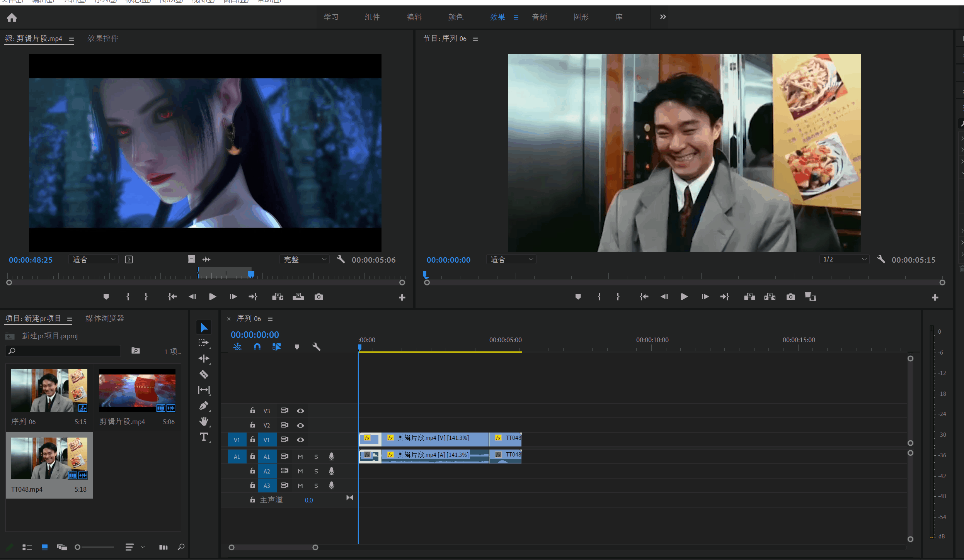This screenshot has height=560, width=964.
Task: Open Program monitor 1/2 resolution dropdown
Action: (844, 260)
